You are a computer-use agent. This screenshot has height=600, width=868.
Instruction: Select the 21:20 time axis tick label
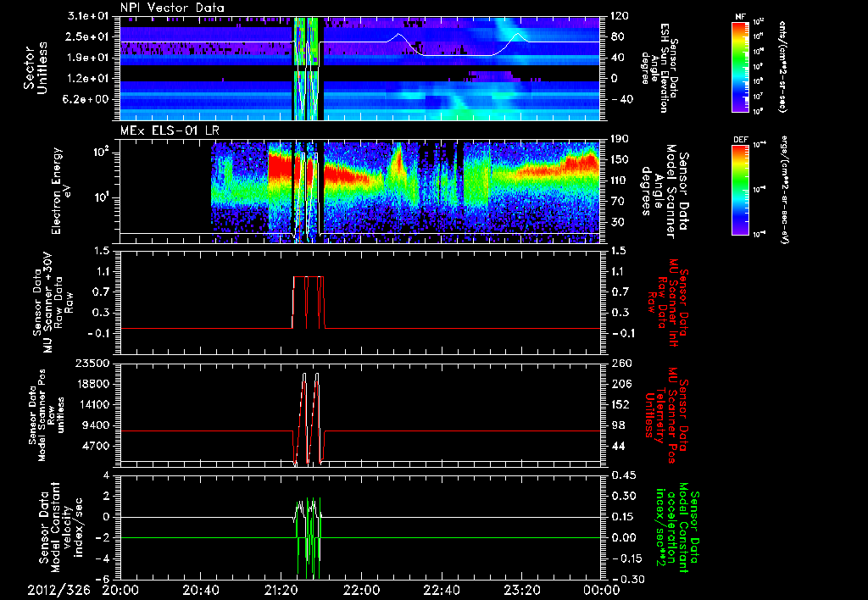tap(281, 590)
